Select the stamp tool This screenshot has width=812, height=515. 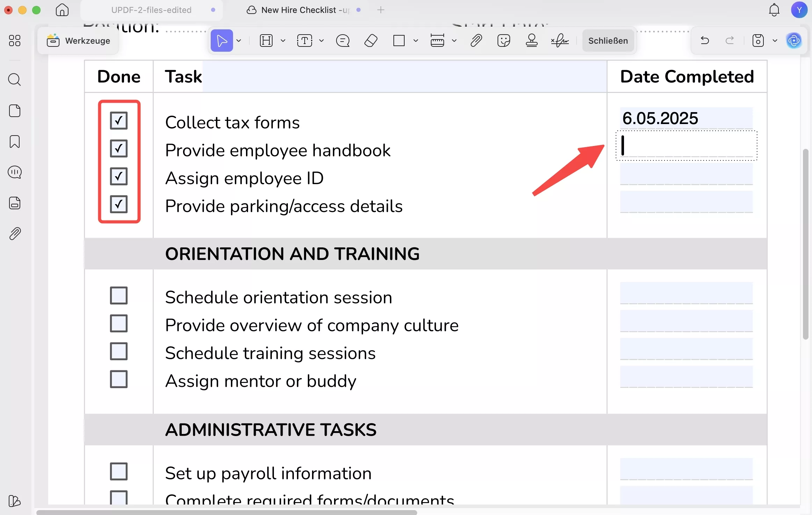(x=531, y=41)
